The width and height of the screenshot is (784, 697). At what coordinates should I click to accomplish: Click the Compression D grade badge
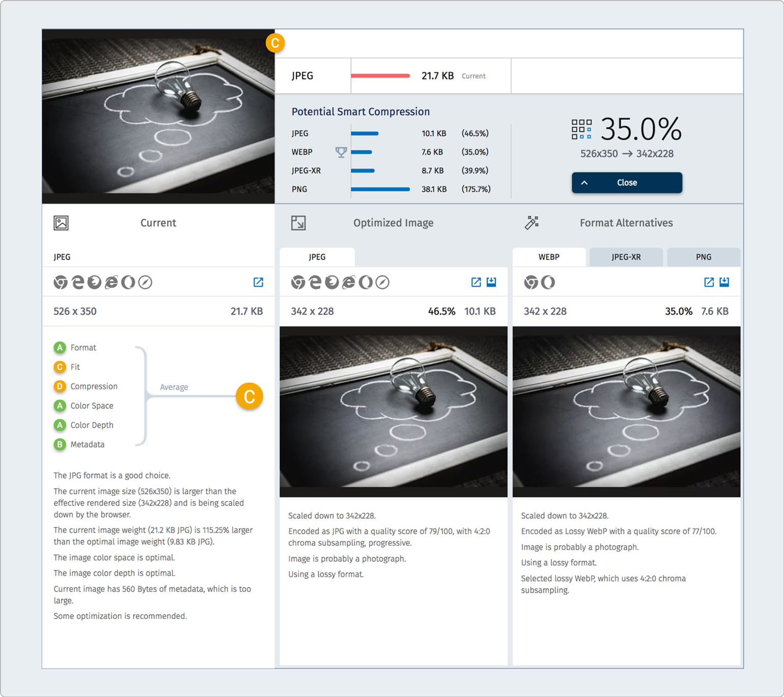coord(60,386)
